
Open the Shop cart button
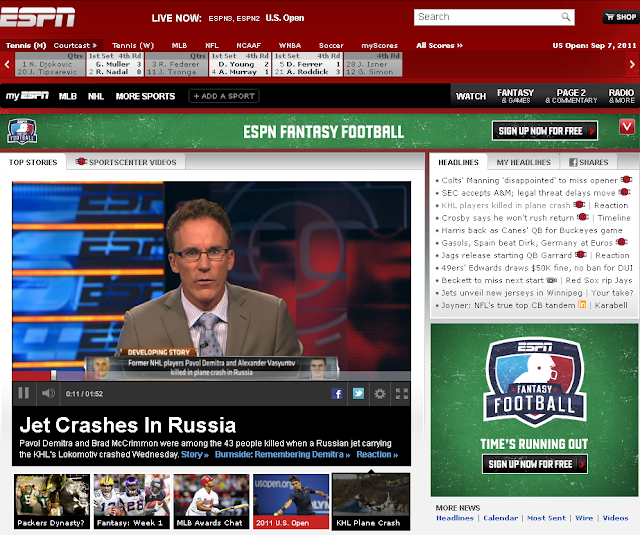click(621, 17)
